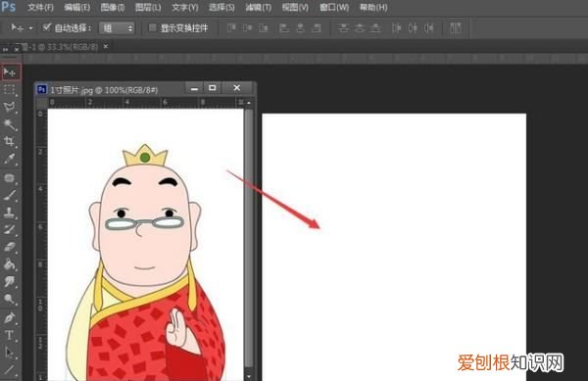Select the Polygonal Lasso tool
This screenshot has width=588, height=381.
click(x=10, y=107)
